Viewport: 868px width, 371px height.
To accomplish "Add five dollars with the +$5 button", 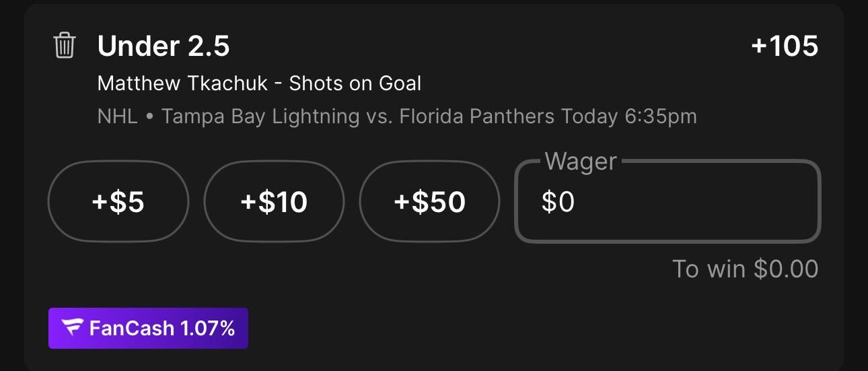I will pyautogui.click(x=118, y=201).
